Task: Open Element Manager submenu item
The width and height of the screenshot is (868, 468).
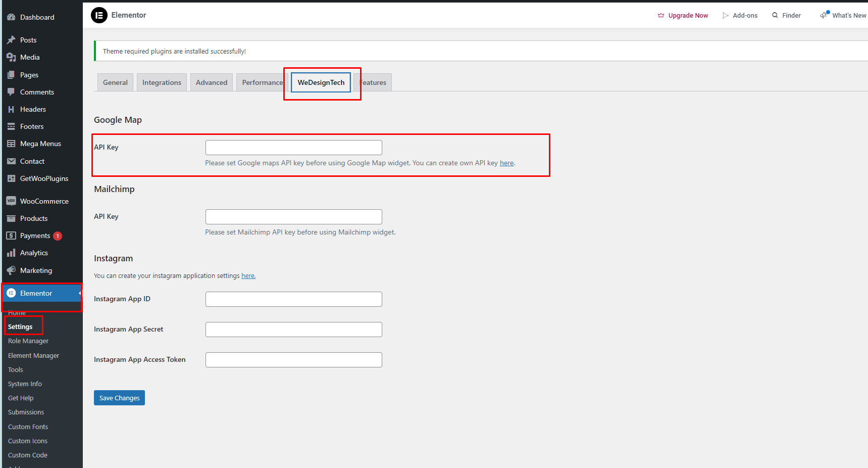Action: (33, 355)
